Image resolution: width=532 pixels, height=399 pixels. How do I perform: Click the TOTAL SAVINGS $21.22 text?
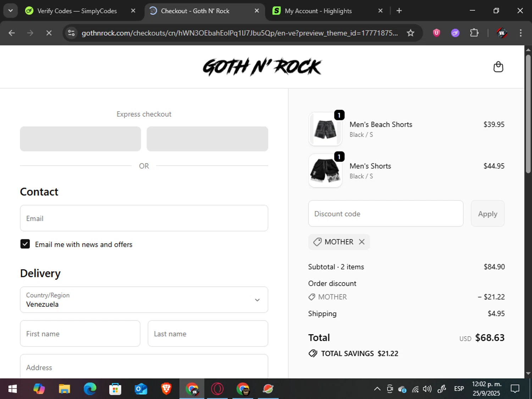tap(360, 354)
